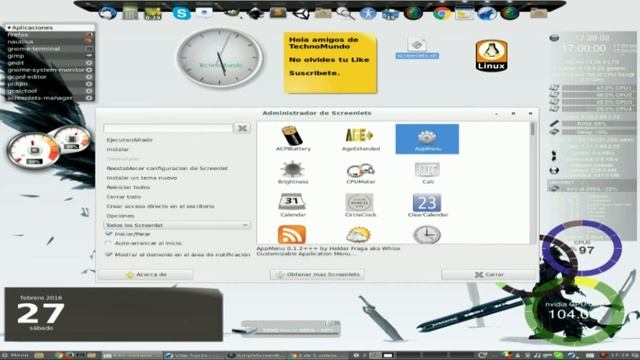
Task: Open the Sublime Text dock icon
Action: tap(278, 13)
